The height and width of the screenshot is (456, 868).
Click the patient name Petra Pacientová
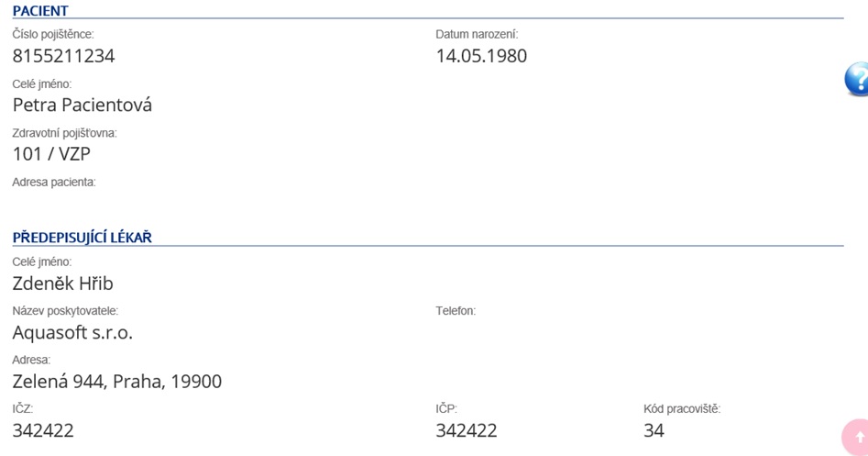coord(82,105)
